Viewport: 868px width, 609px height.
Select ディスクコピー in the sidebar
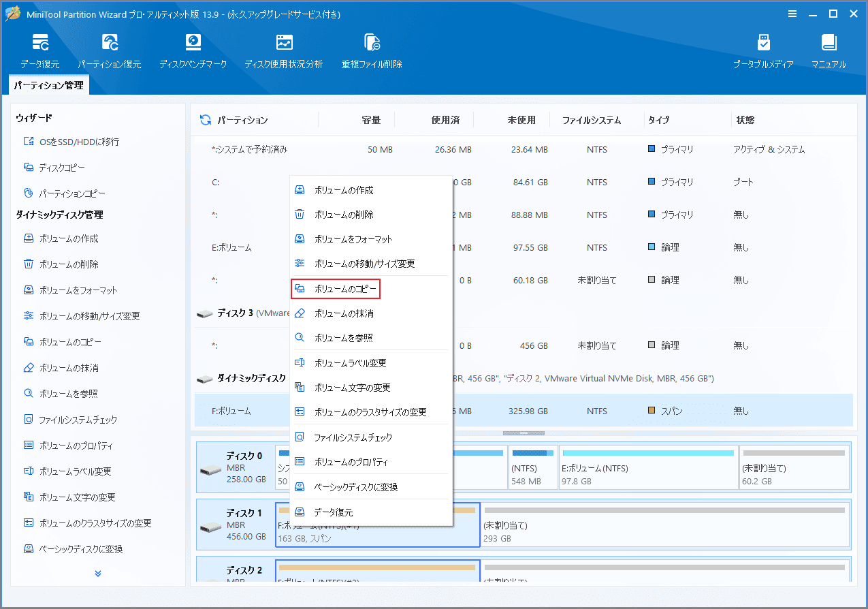(x=54, y=168)
